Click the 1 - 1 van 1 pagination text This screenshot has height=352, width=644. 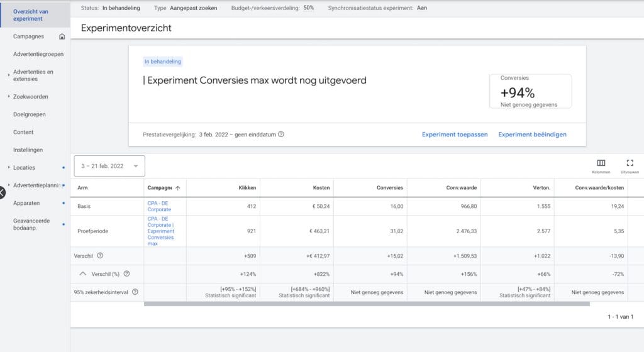620,317
